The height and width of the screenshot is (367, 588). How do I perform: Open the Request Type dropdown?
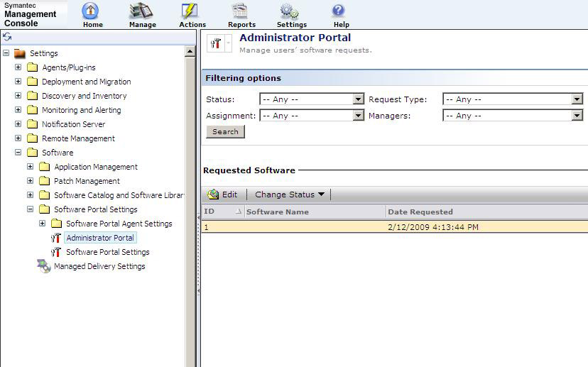pyautogui.click(x=577, y=99)
